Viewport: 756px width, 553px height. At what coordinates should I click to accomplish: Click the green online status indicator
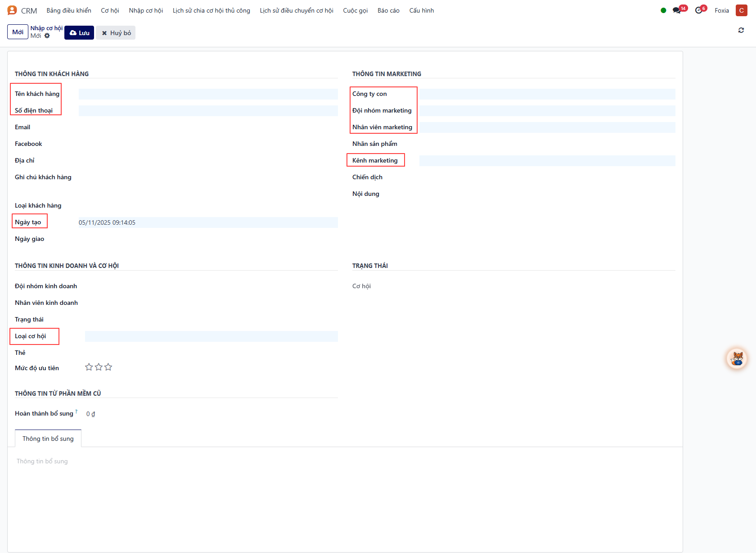(x=663, y=10)
